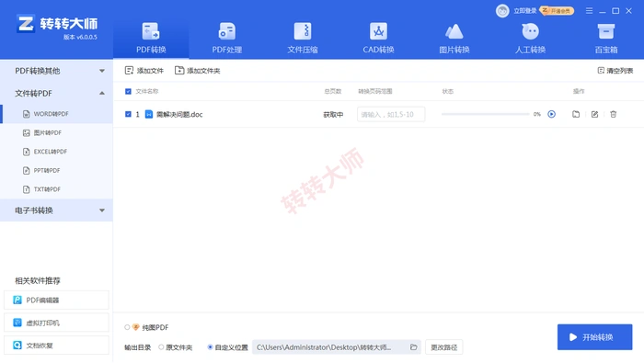Open the 虚拟打印机 recommended software
This screenshot has width=644, height=363.
(56, 323)
